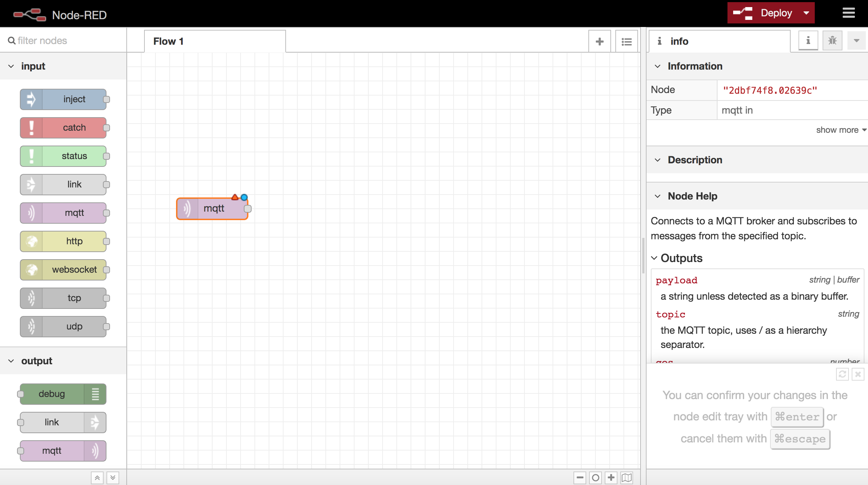Toggle the navigator map view

point(627,478)
